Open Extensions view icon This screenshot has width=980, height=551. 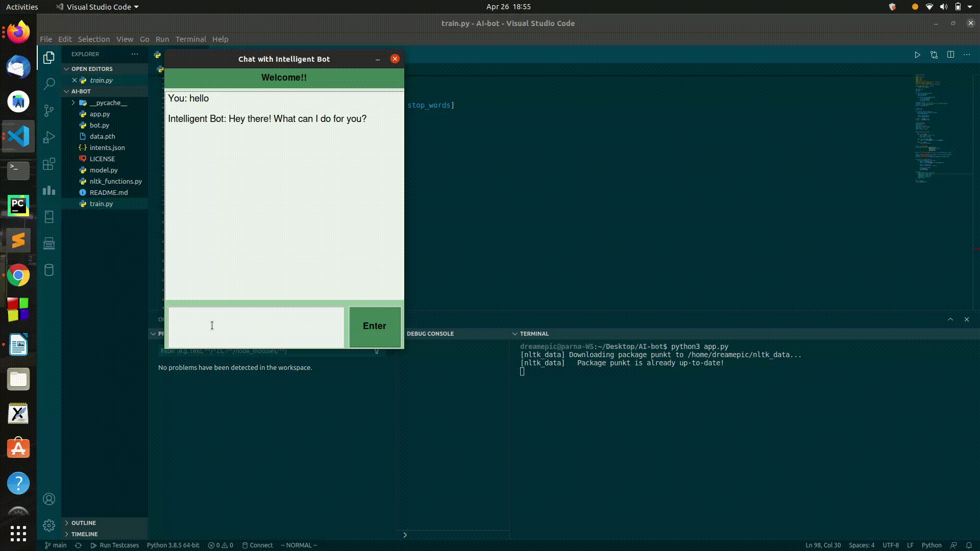[49, 164]
